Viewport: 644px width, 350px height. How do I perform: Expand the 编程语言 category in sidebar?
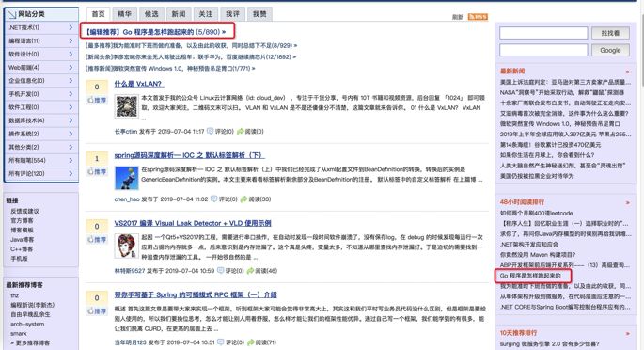pyautogui.click(x=40, y=40)
